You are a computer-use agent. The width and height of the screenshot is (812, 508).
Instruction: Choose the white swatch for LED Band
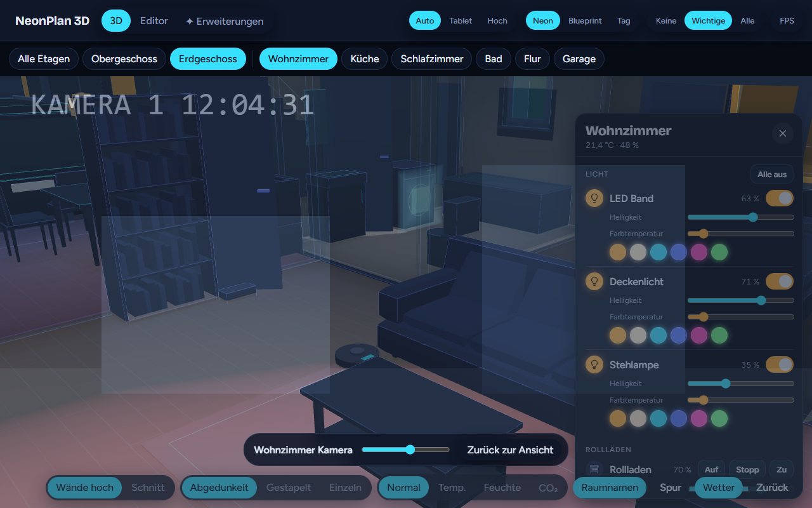pyautogui.click(x=638, y=252)
